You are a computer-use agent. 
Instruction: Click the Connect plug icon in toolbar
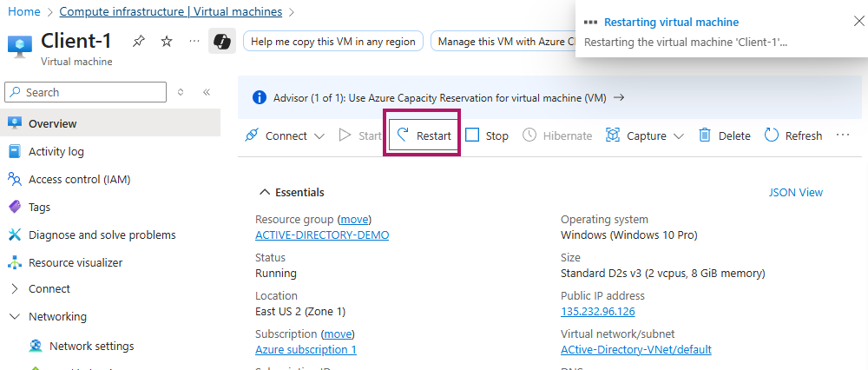click(x=252, y=135)
